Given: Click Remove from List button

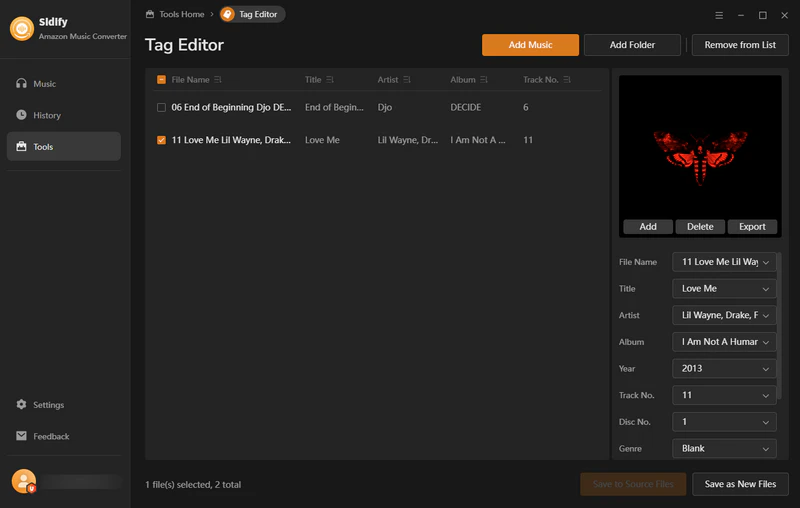Looking at the screenshot, I should [x=740, y=45].
